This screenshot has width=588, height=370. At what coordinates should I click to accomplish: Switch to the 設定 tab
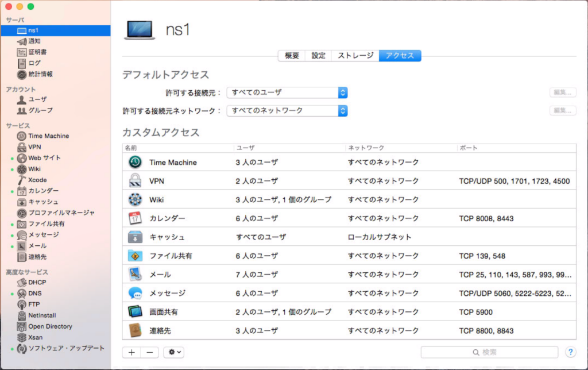[x=318, y=56]
